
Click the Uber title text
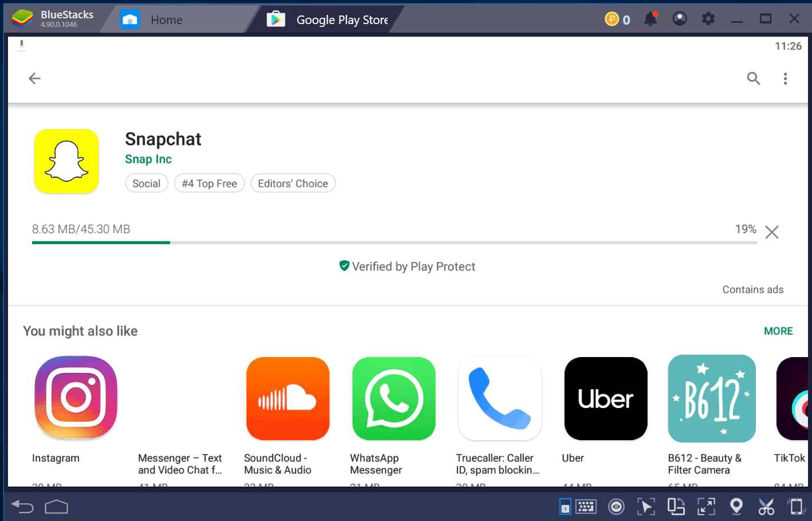coord(573,458)
